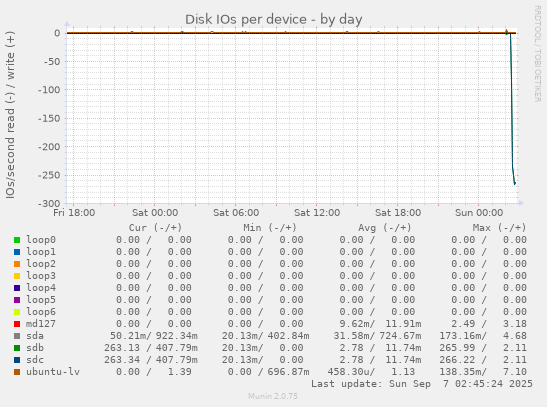547x407 pixels.
Task: Click the sdb max read value 265.99
Action: (x=457, y=348)
